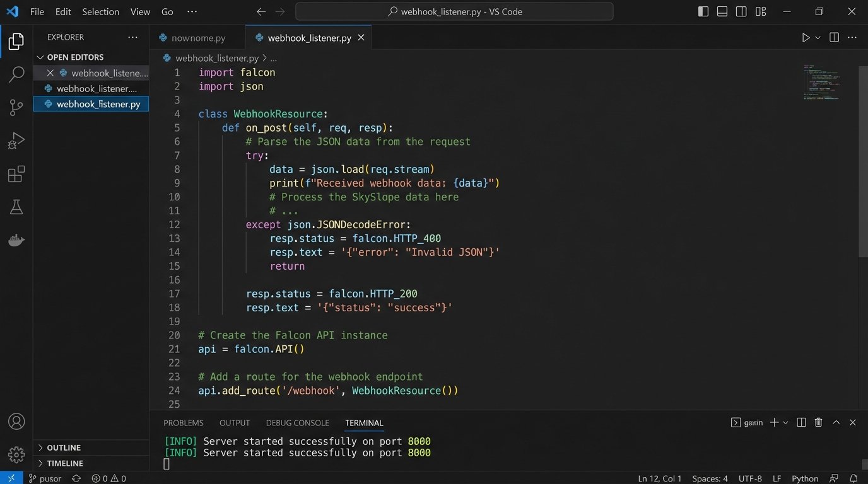The width and height of the screenshot is (868, 484).
Task: Open Run and Debug view
Action: [x=16, y=141]
